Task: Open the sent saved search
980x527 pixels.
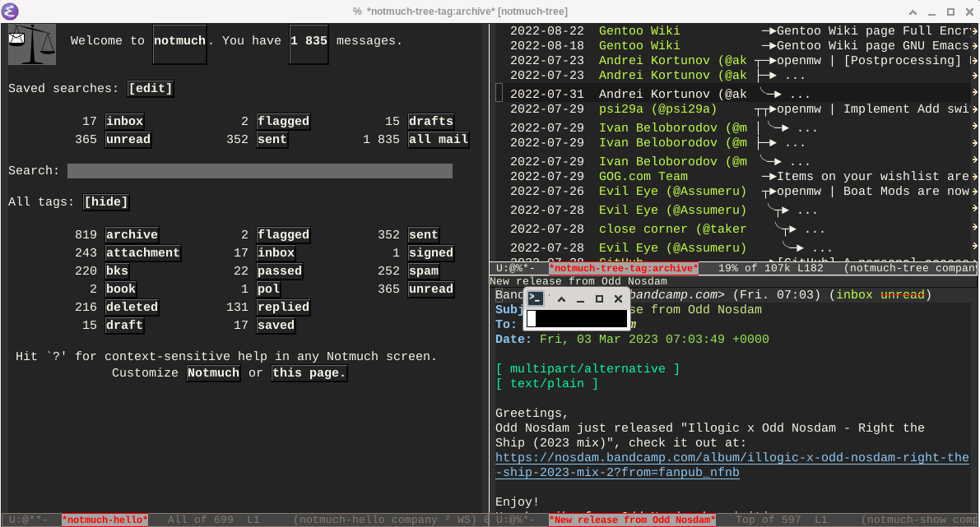Action: pyautogui.click(x=272, y=139)
